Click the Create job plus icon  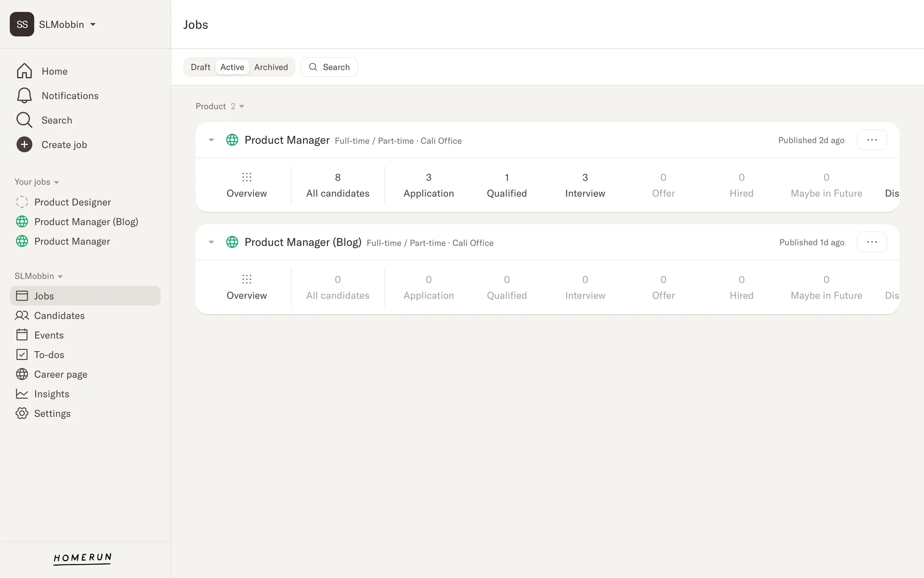click(x=24, y=144)
